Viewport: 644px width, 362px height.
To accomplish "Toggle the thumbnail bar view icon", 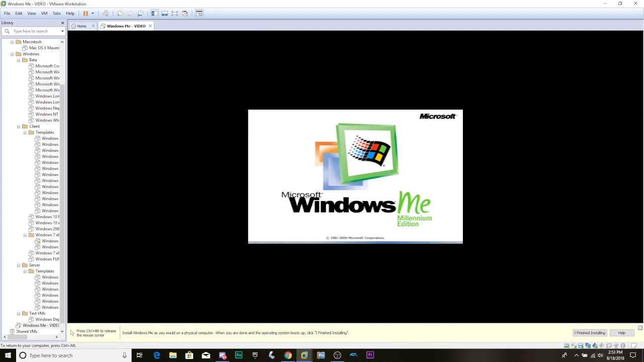I will click(x=165, y=14).
